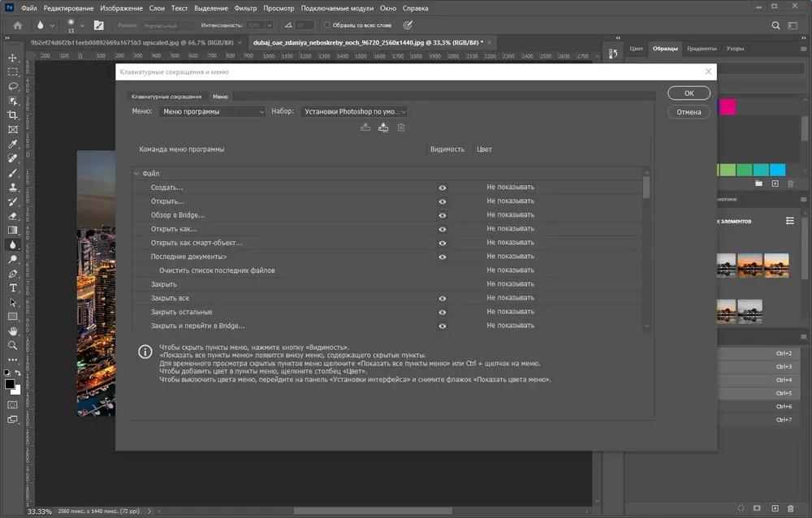Screen dimensions: 812x518
Task: Select the Eyedropper tool
Action: (13, 144)
